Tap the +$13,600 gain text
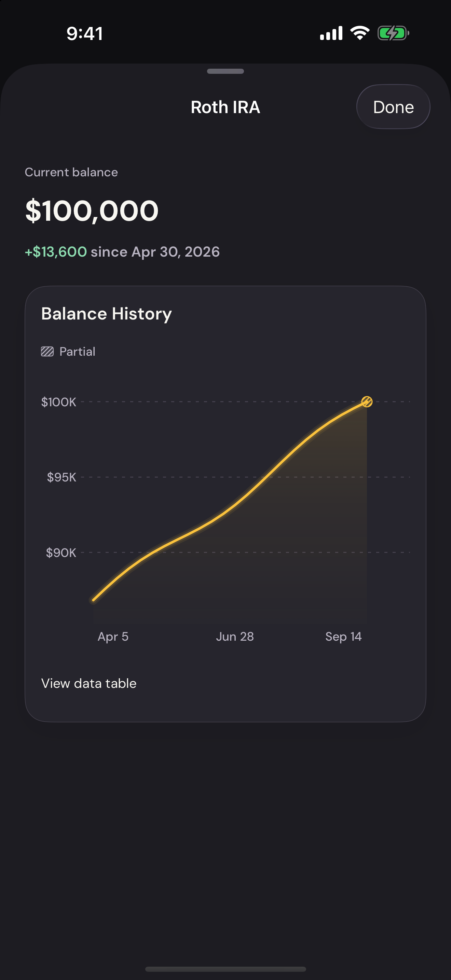Screen dimensions: 451x980 click(x=56, y=252)
